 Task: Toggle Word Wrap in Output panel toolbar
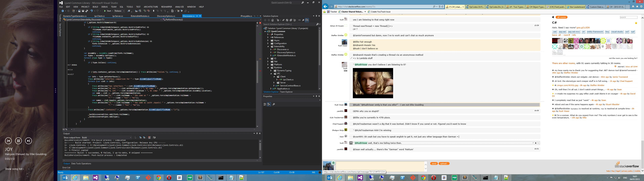pyautogui.click(x=154, y=137)
